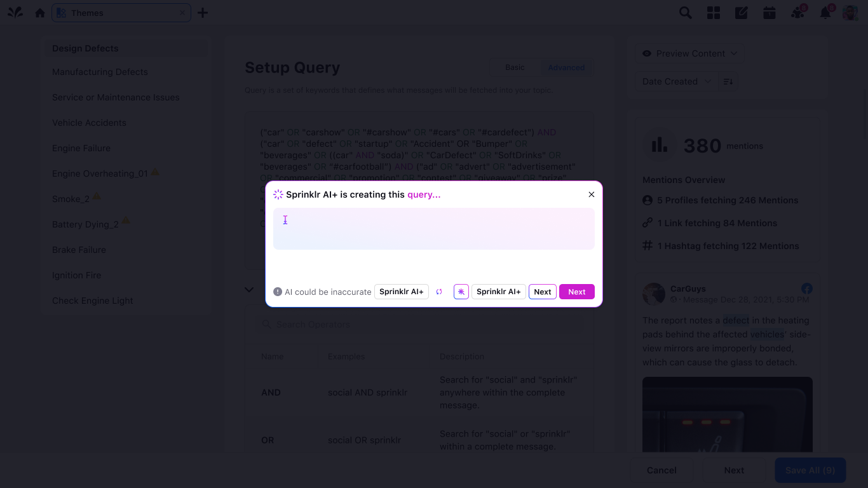This screenshot has width=868, height=488.
Task: Open the collaboration icon showing 8 badge
Action: (x=797, y=12)
